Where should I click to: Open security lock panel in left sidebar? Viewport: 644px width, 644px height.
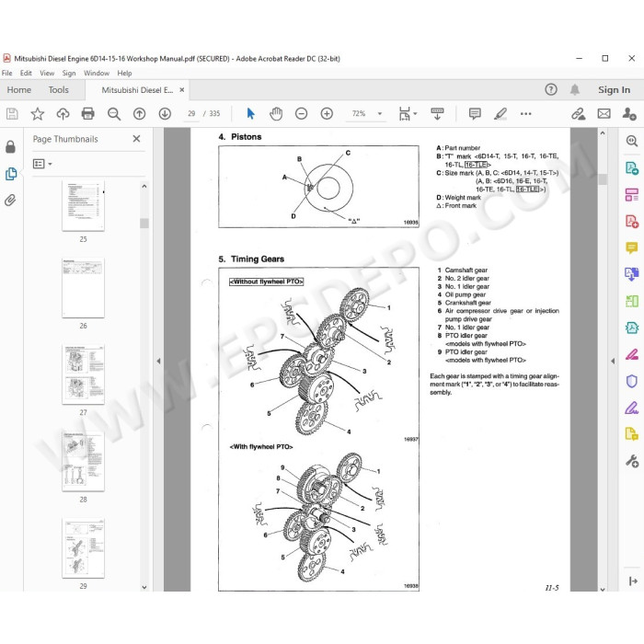click(x=11, y=146)
